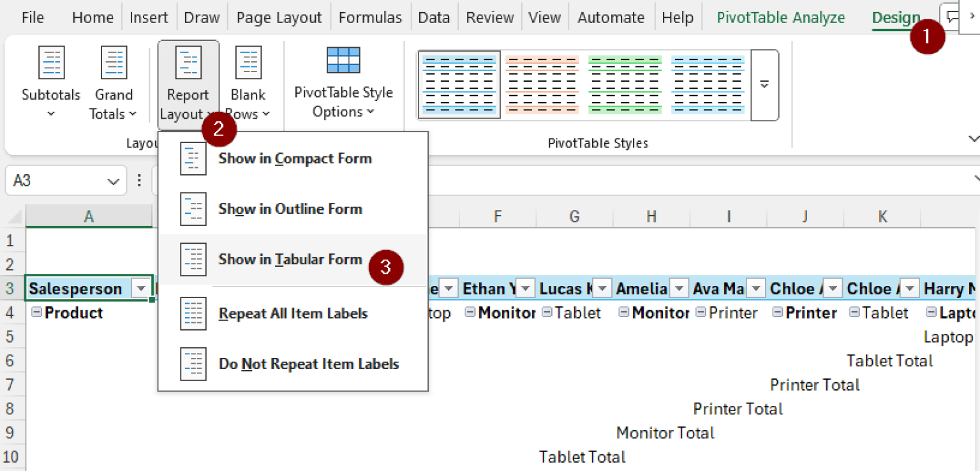Open the Subtotals layout menu

click(50, 83)
